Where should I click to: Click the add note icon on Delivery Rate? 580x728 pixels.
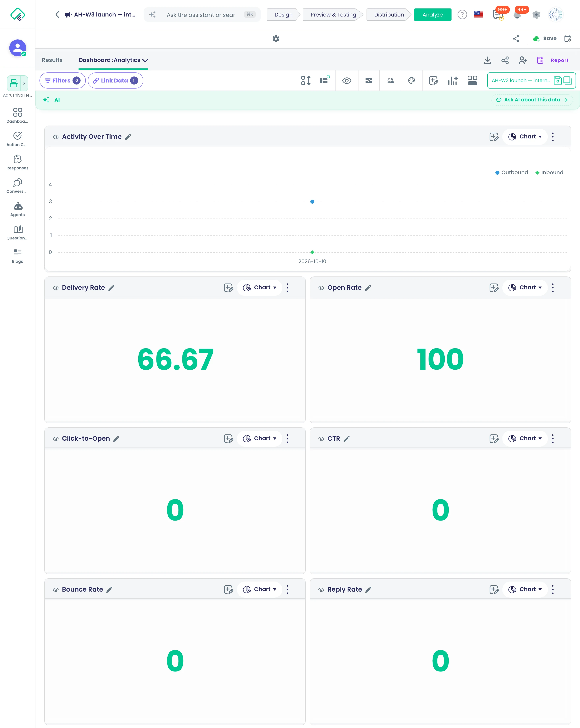point(229,288)
